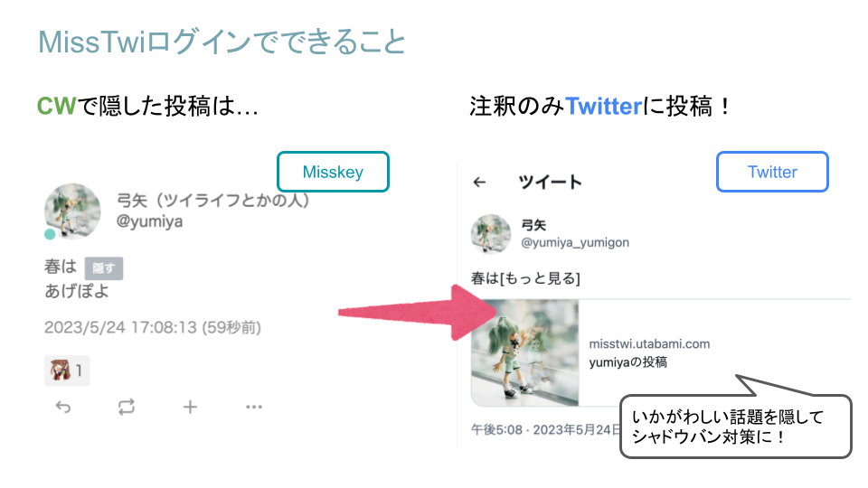Click the renote icon under Misskey post

click(127, 408)
